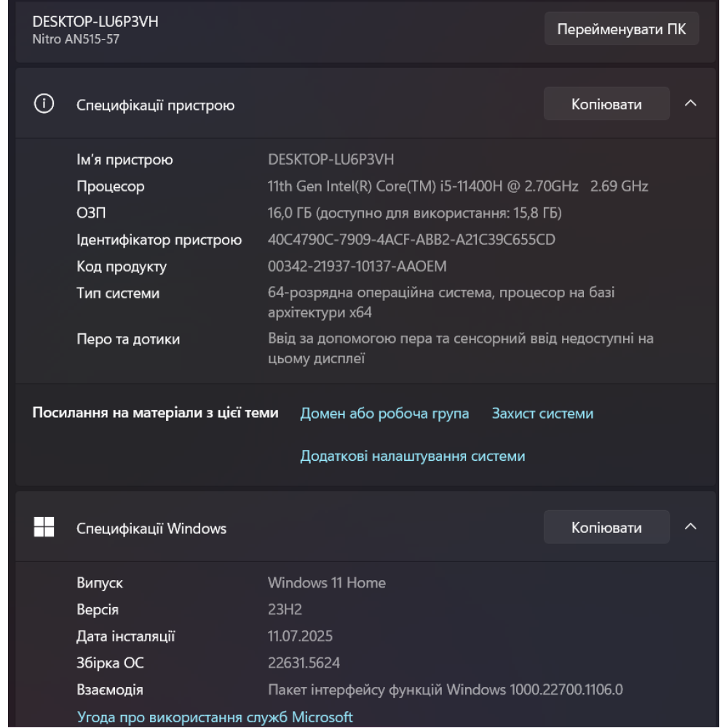Screen dimensions: 728x728
Task: Open Угода про використання служб Microsoft link
Action: click(x=215, y=717)
